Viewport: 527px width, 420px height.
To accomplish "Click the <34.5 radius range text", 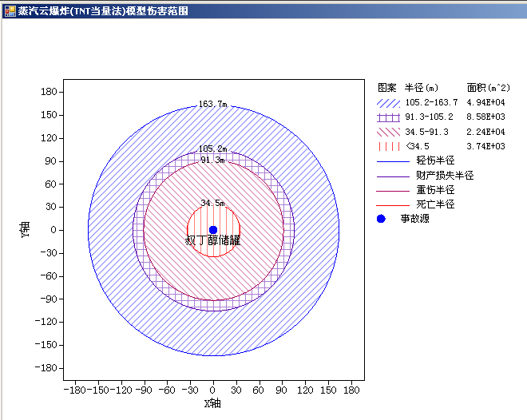I will click(x=417, y=146).
